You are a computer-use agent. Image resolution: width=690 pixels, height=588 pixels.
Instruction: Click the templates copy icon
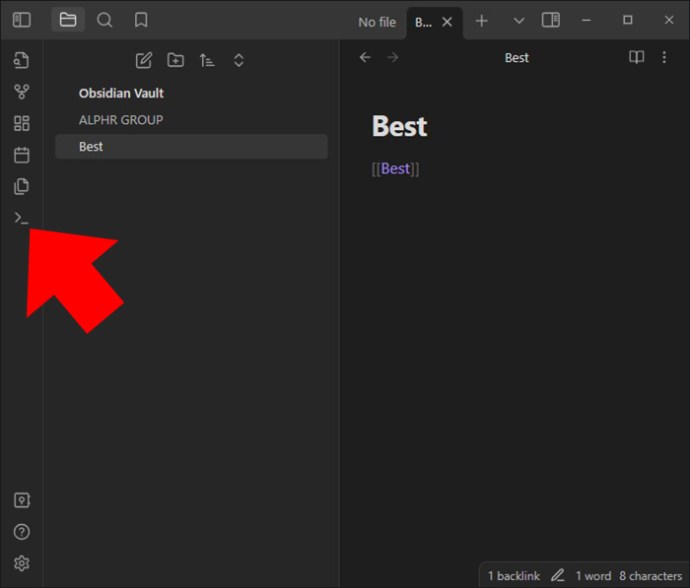coord(22,186)
